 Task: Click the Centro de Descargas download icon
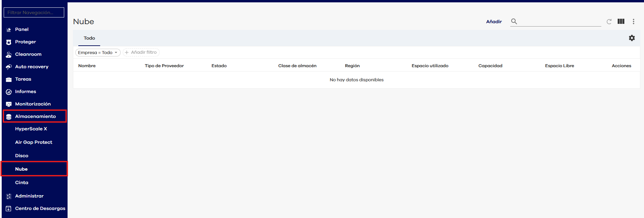[9, 209]
